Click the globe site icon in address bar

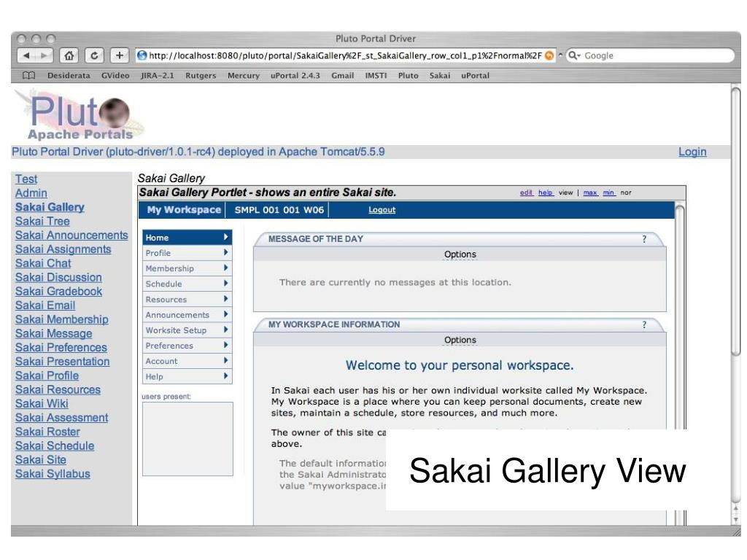click(142, 55)
